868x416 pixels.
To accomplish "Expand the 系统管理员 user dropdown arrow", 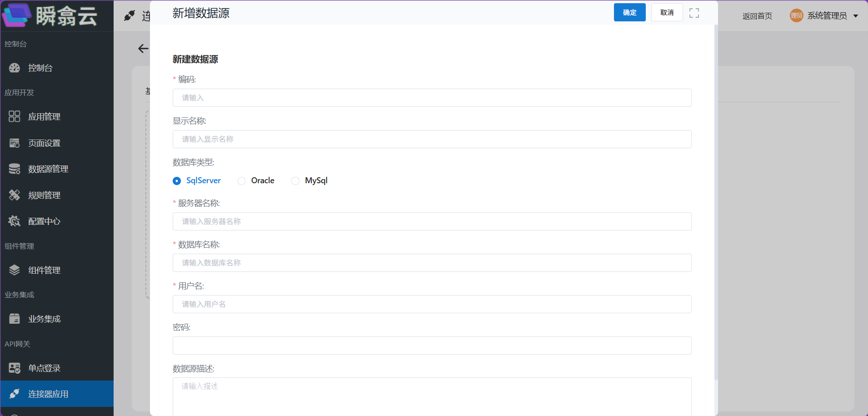I will click(x=856, y=16).
